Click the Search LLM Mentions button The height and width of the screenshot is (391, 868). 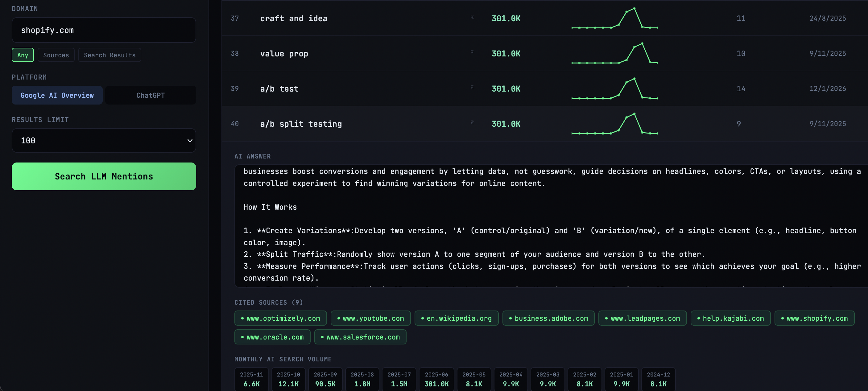pyautogui.click(x=104, y=176)
